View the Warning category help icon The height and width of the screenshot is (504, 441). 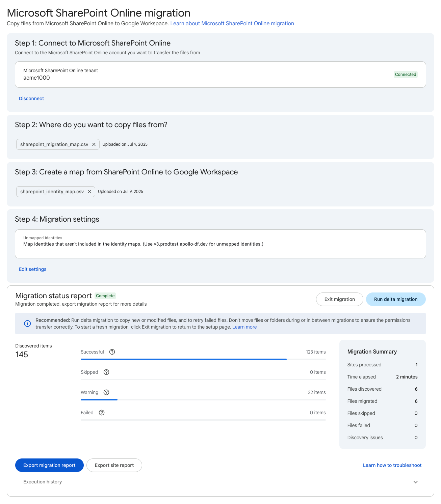click(106, 392)
